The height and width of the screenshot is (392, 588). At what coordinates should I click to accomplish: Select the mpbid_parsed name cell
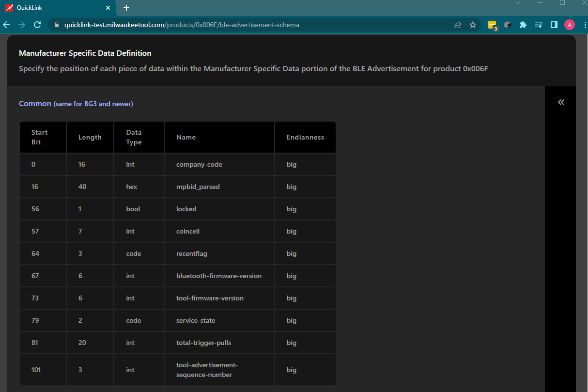[219, 187]
